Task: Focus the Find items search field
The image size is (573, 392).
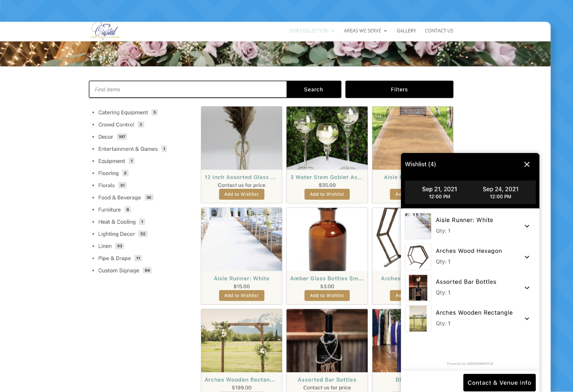Action: (x=188, y=89)
